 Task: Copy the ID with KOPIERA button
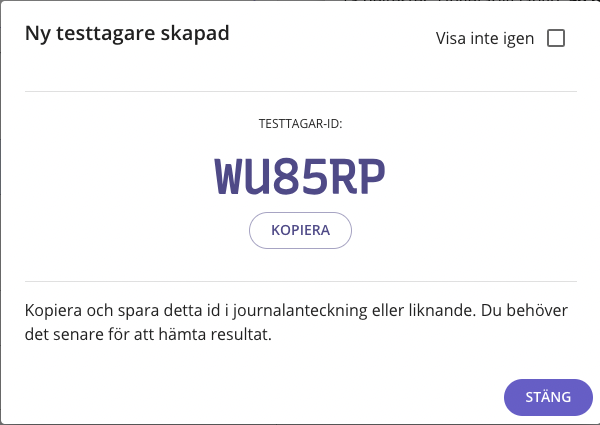pos(300,230)
